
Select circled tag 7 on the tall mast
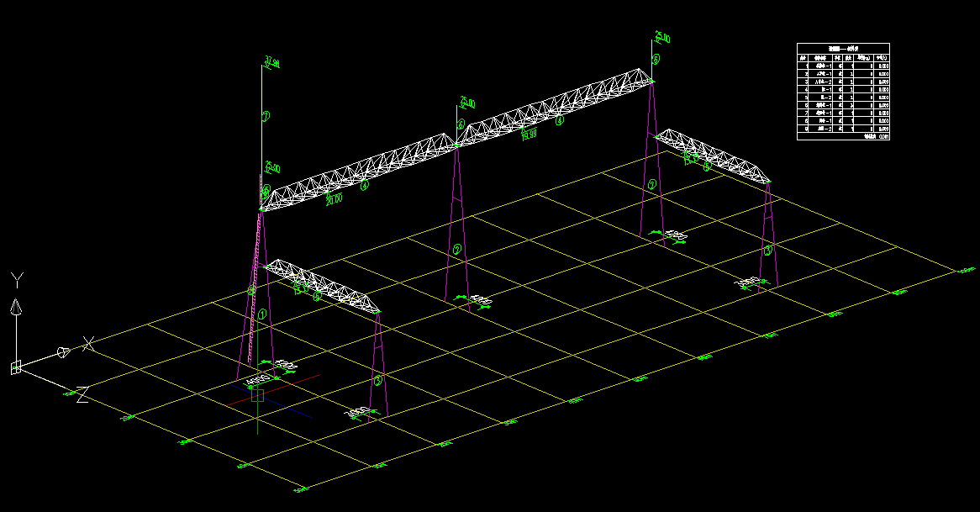click(266, 116)
